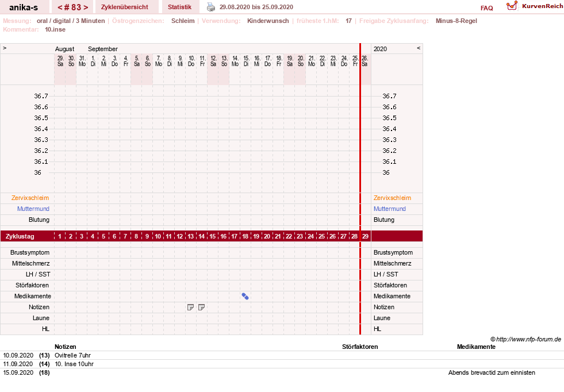Screen dimensions: 564x392
Task: Click the left LH / SST row label
Action: click(38, 274)
